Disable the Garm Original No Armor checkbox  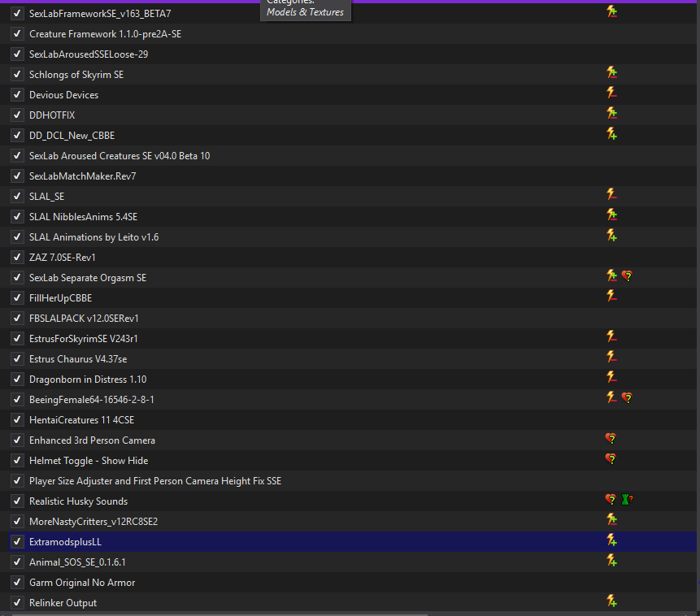(x=17, y=582)
